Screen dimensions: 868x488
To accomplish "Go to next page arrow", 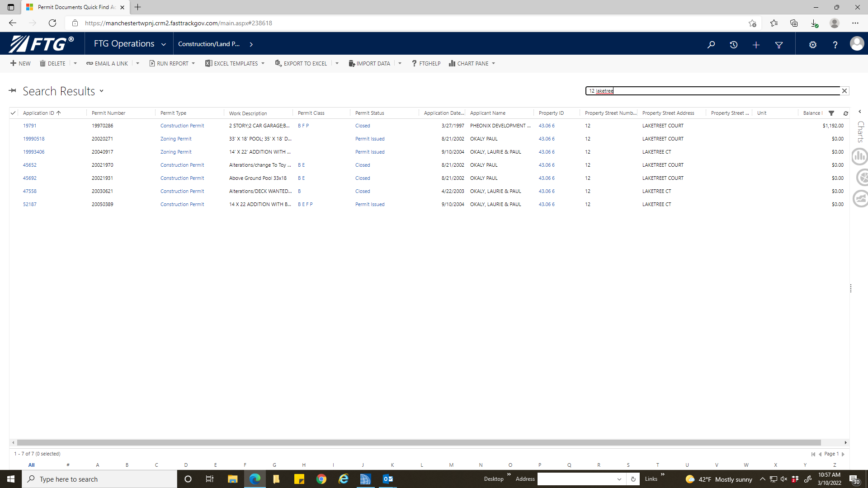I will (x=843, y=454).
